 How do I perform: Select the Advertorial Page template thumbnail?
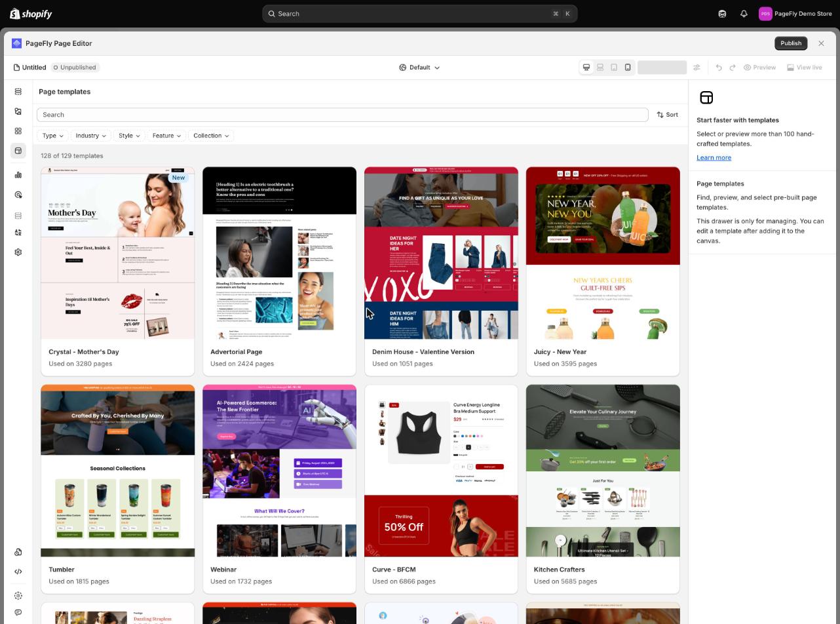(x=280, y=253)
